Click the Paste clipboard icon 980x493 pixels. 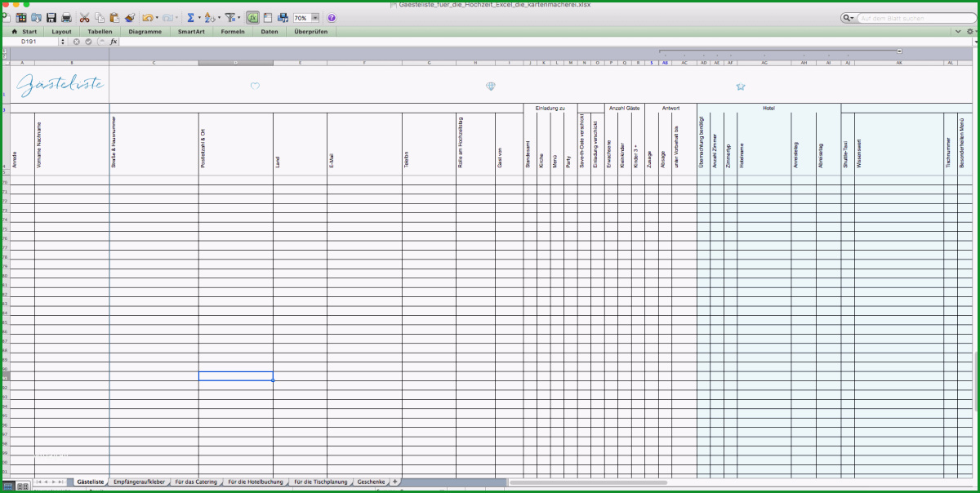point(114,17)
